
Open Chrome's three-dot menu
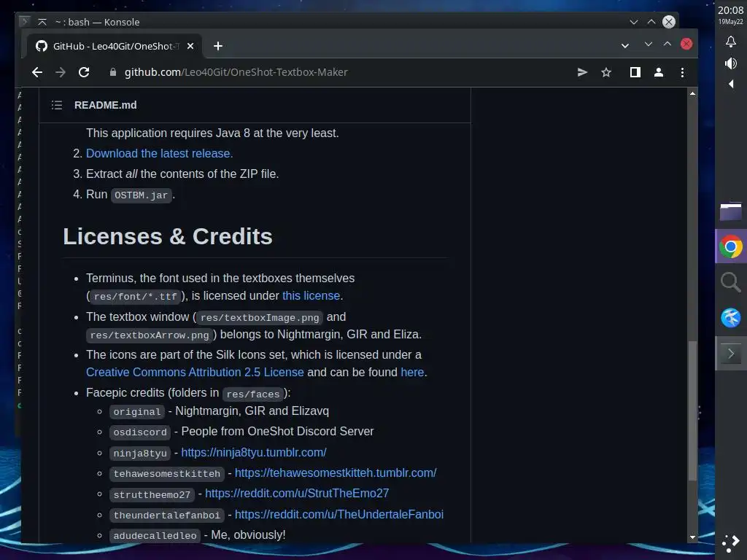point(682,72)
